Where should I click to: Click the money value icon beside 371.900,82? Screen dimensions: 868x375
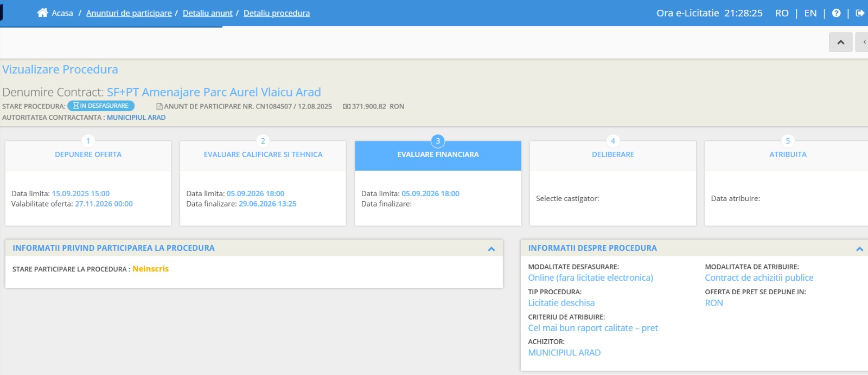click(347, 106)
